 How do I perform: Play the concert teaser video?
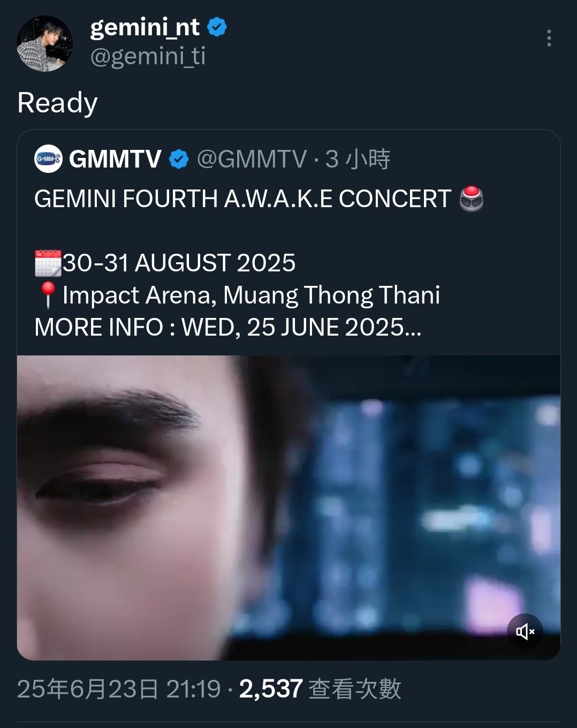click(288, 507)
